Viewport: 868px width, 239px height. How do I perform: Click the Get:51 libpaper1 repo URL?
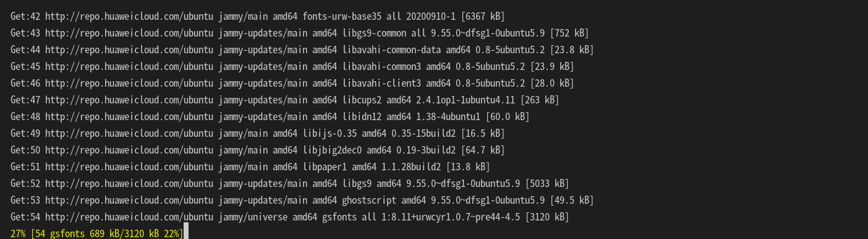(129, 167)
